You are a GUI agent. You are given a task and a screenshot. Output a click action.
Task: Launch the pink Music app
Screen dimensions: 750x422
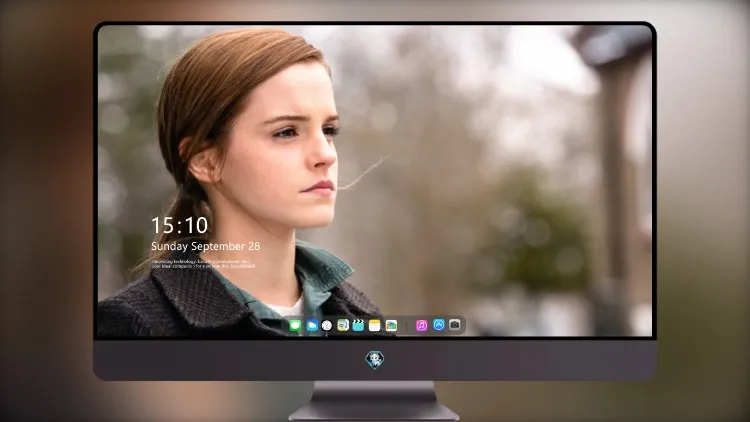[x=421, y=325]
